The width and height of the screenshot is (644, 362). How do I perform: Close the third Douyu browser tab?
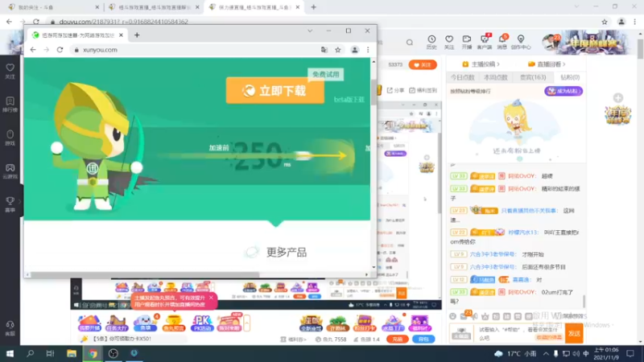coord(298,7)
